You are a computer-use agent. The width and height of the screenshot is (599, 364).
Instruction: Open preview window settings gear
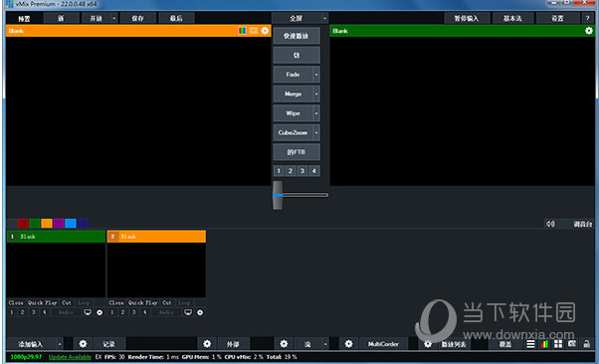point(265,31)
